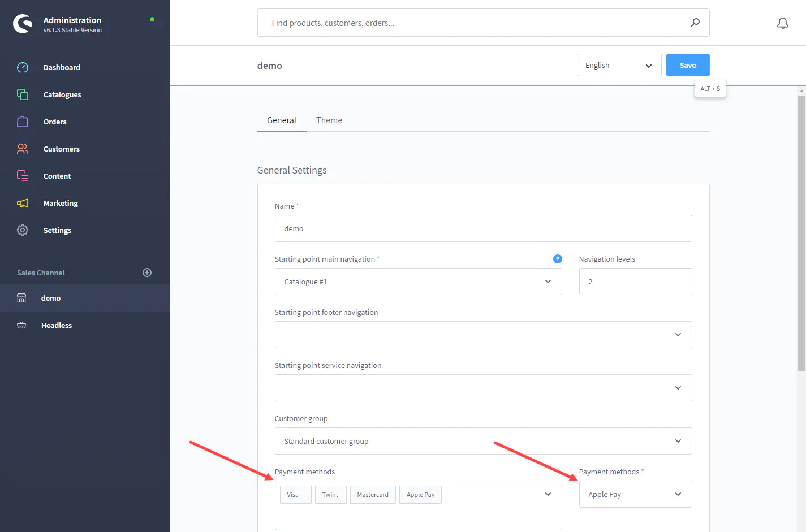
Task: Click the Settings gear icon
Action: coord(23,230)
